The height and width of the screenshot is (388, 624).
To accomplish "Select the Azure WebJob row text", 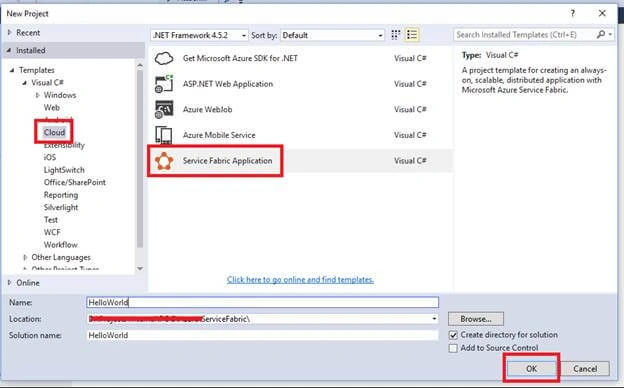I will (x=207, y=109).
